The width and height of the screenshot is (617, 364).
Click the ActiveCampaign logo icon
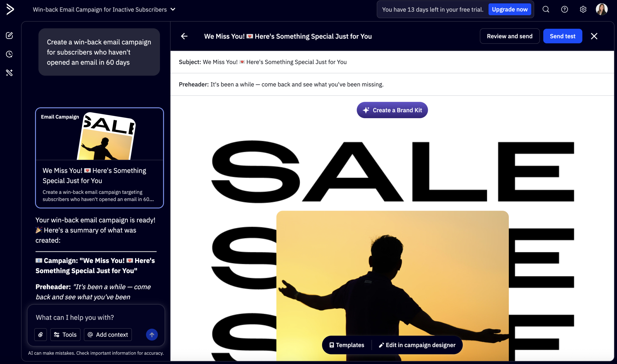point(10,9)
